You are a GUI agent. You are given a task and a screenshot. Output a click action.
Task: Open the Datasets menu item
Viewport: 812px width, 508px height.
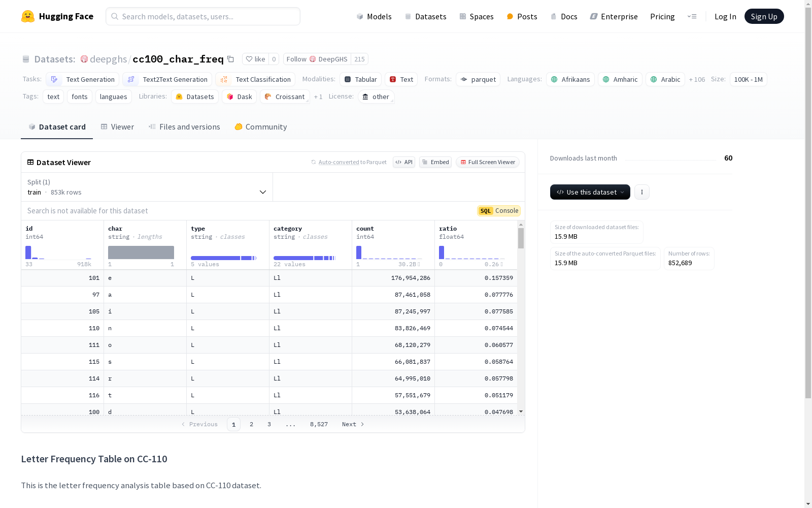pos(425,16)
